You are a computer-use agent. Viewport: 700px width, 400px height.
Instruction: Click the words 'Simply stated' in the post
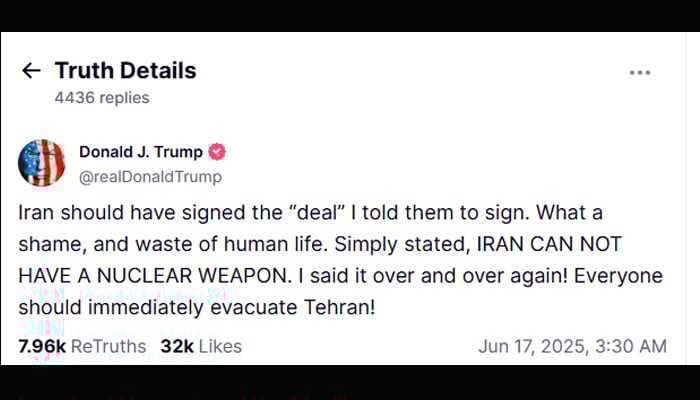pyautogui.click(x=402, y=245)
